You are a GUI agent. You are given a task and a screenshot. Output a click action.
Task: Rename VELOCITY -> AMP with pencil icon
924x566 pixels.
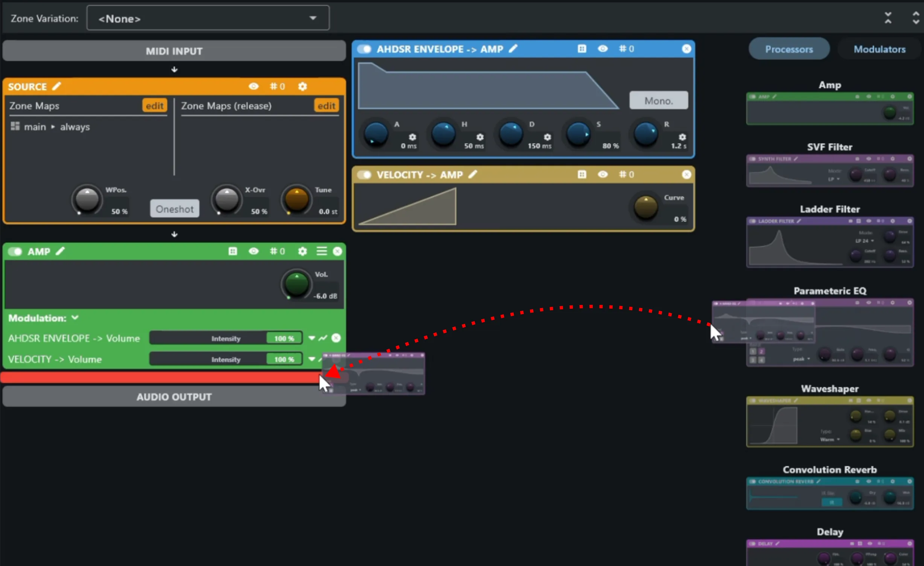[473, 174]
